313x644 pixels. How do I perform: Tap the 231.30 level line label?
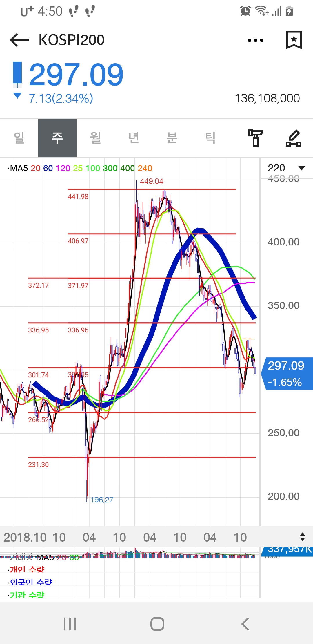[x=38, y=465]
